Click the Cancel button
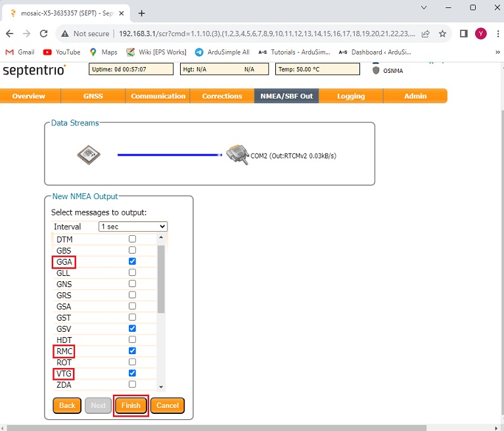 (168, 405)
